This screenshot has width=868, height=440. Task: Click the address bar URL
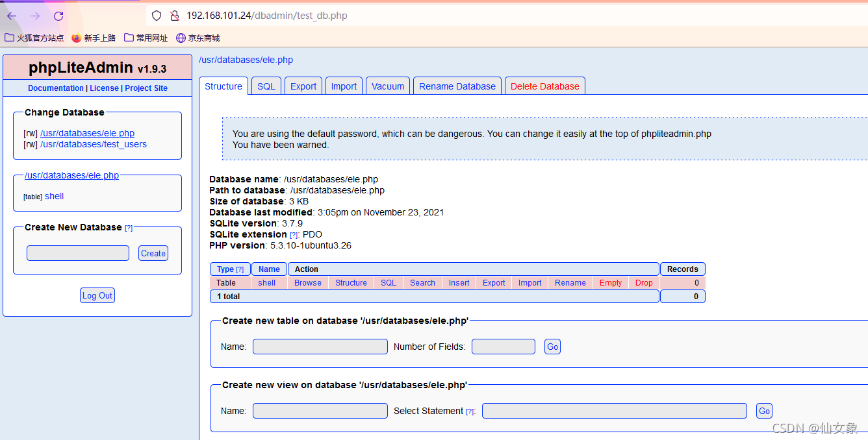click(x=266, y=16)
